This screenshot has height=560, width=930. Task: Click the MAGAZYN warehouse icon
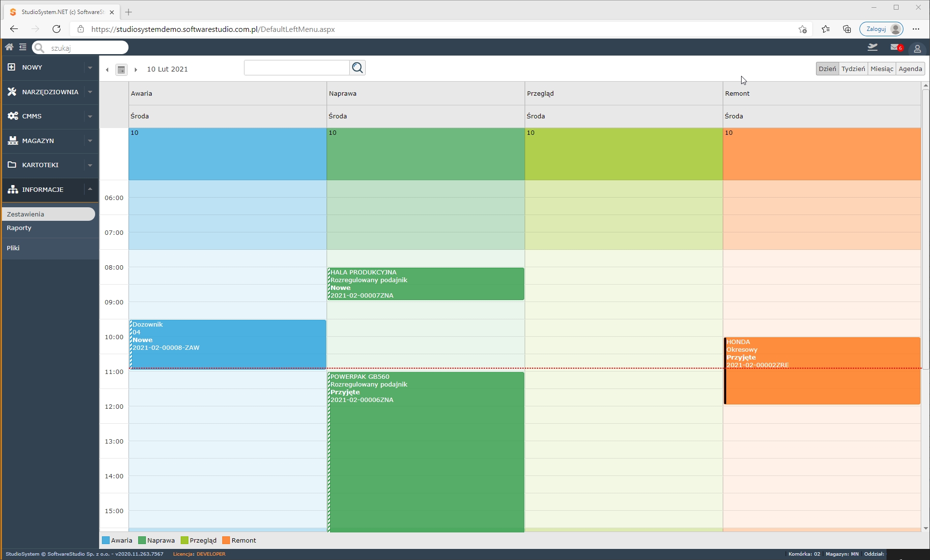[x=13, y=141]
